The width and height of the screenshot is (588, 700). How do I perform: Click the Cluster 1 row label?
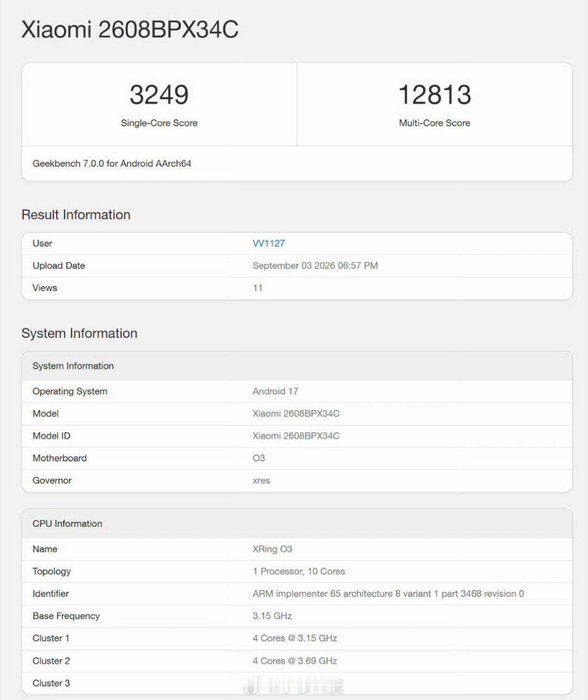tap(51, 638)
